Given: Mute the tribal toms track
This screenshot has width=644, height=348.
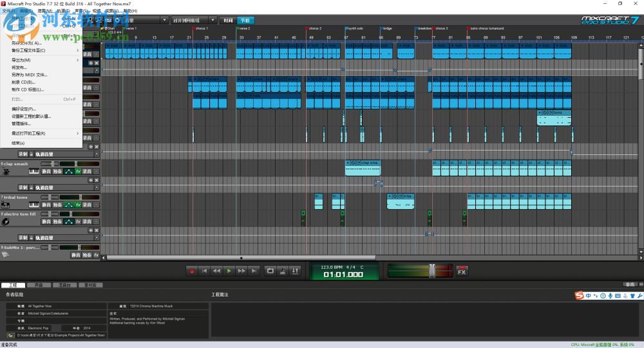Looking at the screenshot, I should coord(46,205).
